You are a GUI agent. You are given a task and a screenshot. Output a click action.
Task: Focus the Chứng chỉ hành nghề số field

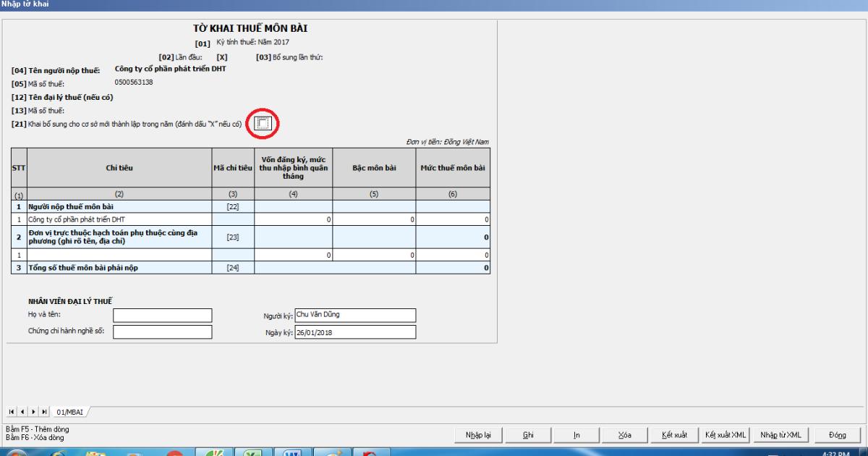[x=163, y=332]
